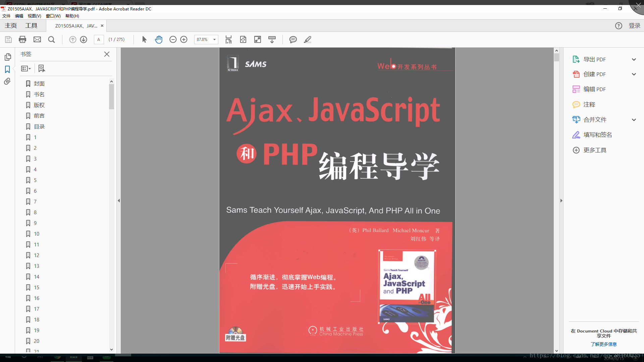Click the fit width scrolling icon
644x362 pixels.
228,40
